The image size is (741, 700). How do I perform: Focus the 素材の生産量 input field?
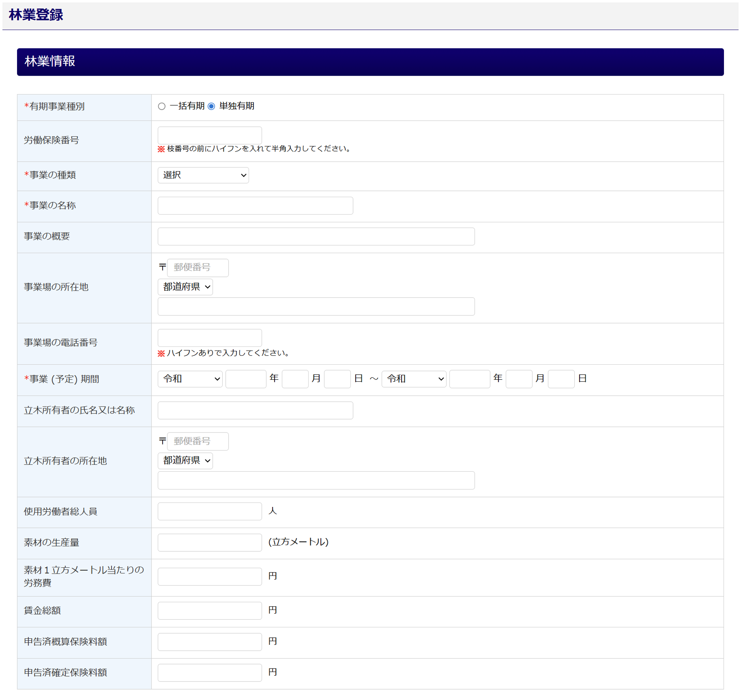tap(209, 542)
